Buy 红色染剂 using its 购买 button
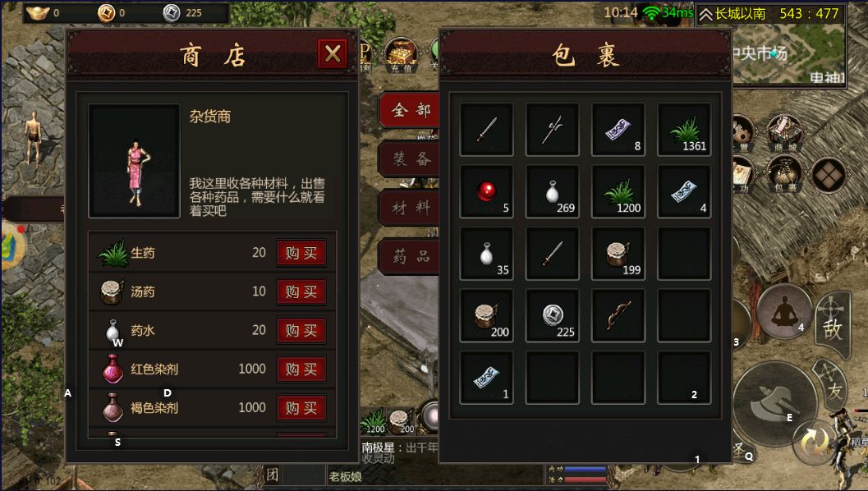Image resolution: width=868 pixels, height=491 pixels. pyautogui.click(x=301, y=369)
